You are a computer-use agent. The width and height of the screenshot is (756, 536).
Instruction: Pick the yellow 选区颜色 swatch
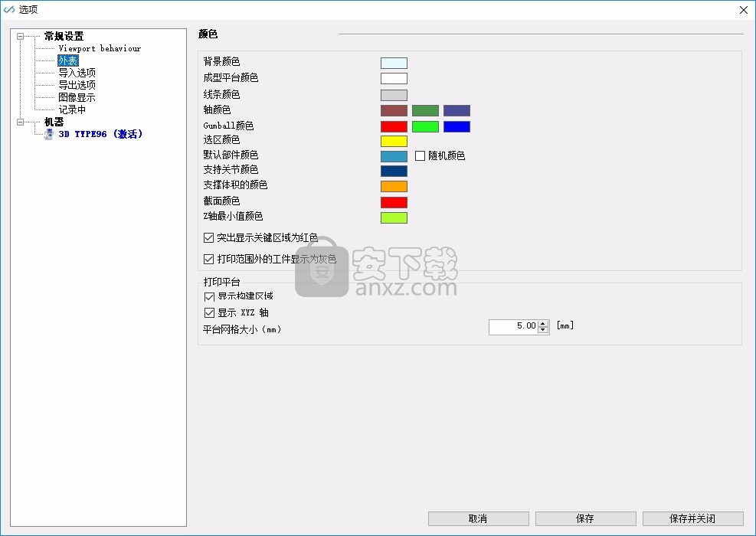394,141
